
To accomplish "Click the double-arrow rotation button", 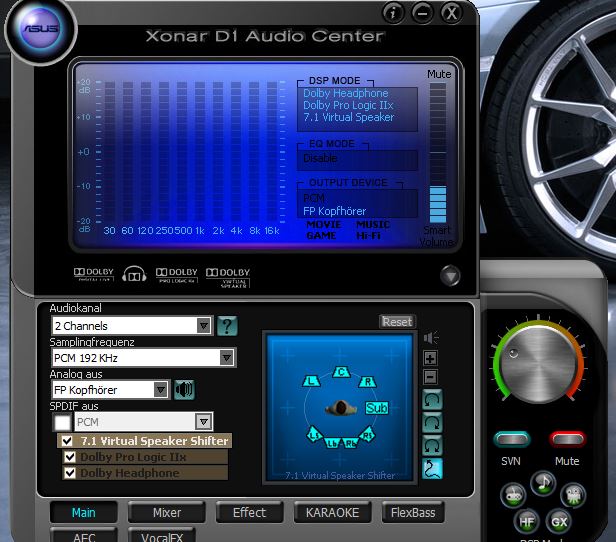I will pyautogui.click(x=432, y=446).
